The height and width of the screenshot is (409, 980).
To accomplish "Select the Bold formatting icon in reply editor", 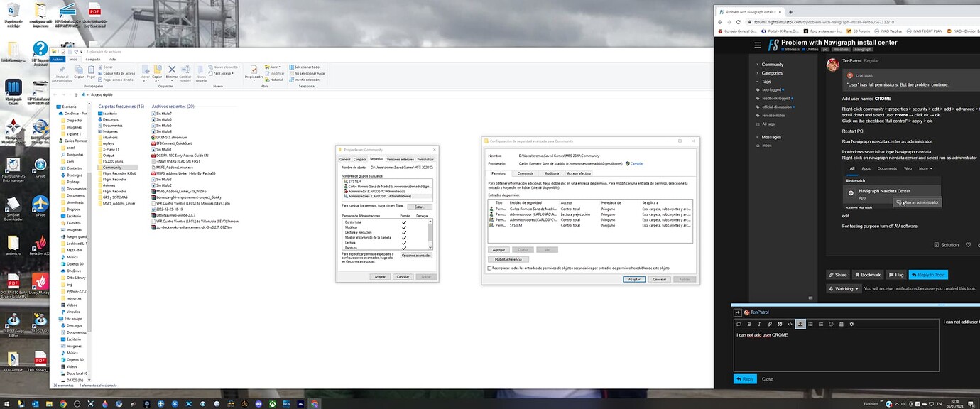I will [x=748, y=324].
